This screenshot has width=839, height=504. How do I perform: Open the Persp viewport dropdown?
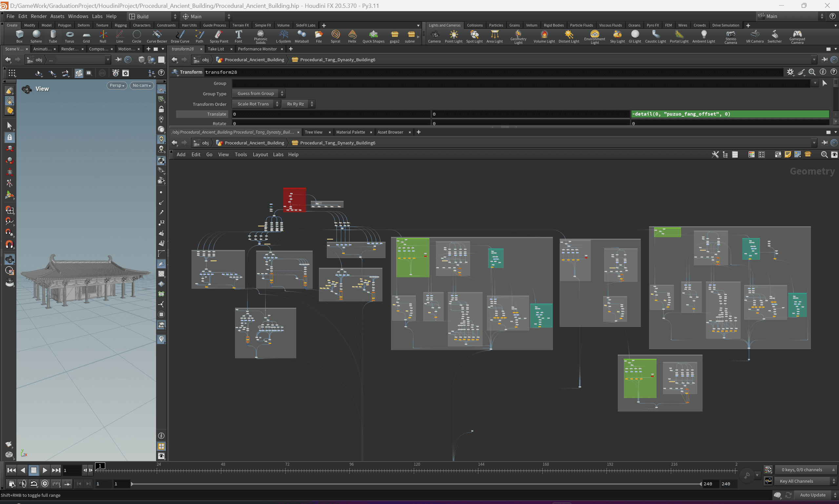117,85
